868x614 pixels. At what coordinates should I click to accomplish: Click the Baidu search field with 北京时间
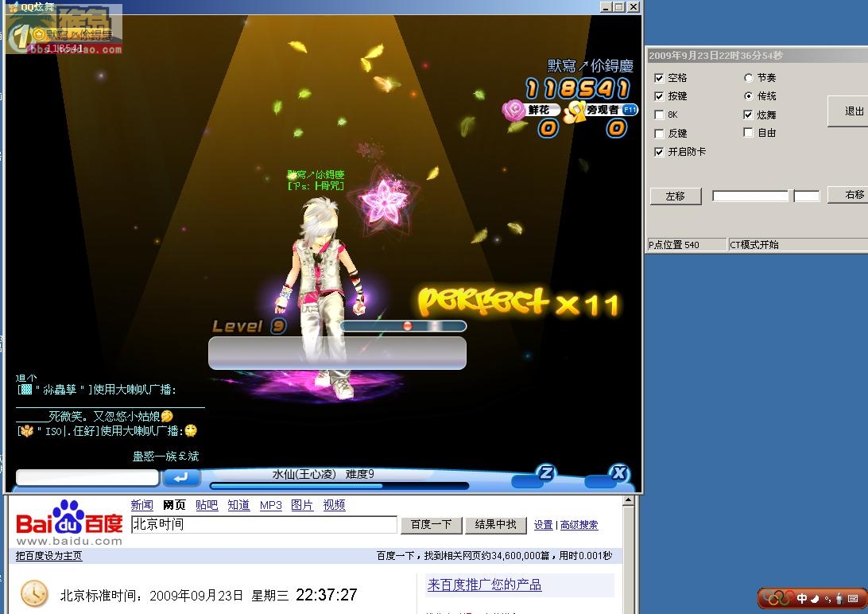(264, 524)
